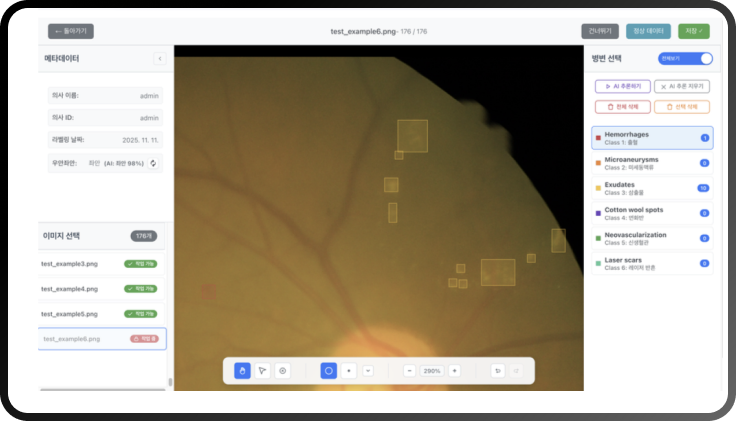Click the Exudates count badge 10
This screenshot has width=736, height=421.
coord(703,188)
